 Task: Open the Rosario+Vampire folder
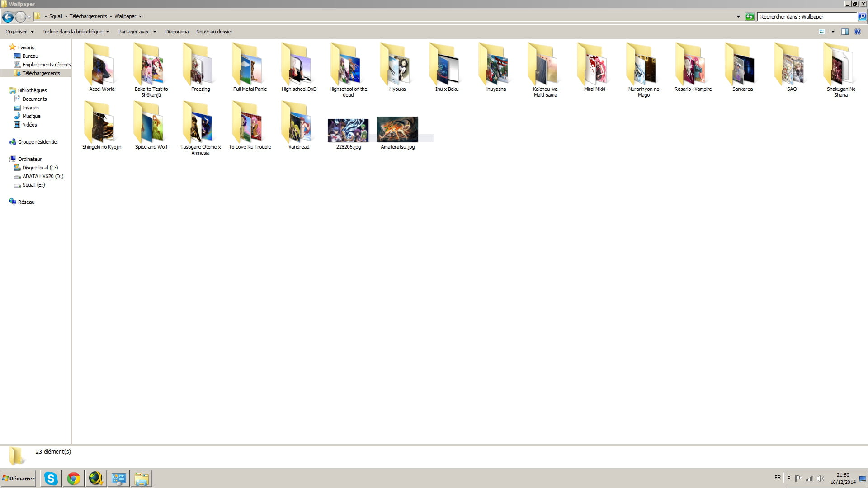click(x=693, y=68)
